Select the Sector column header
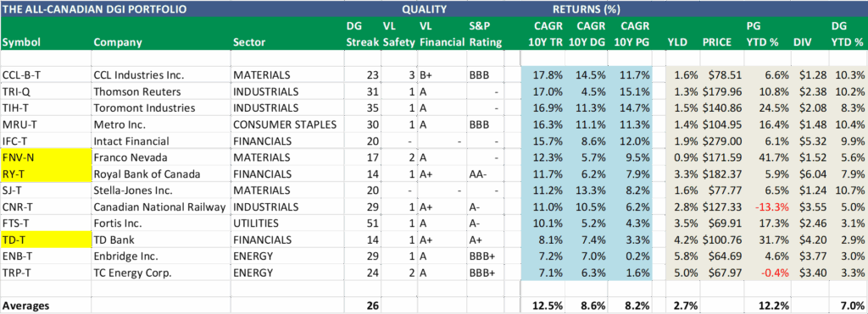868x314 pixels. click(x=249, y=42)
